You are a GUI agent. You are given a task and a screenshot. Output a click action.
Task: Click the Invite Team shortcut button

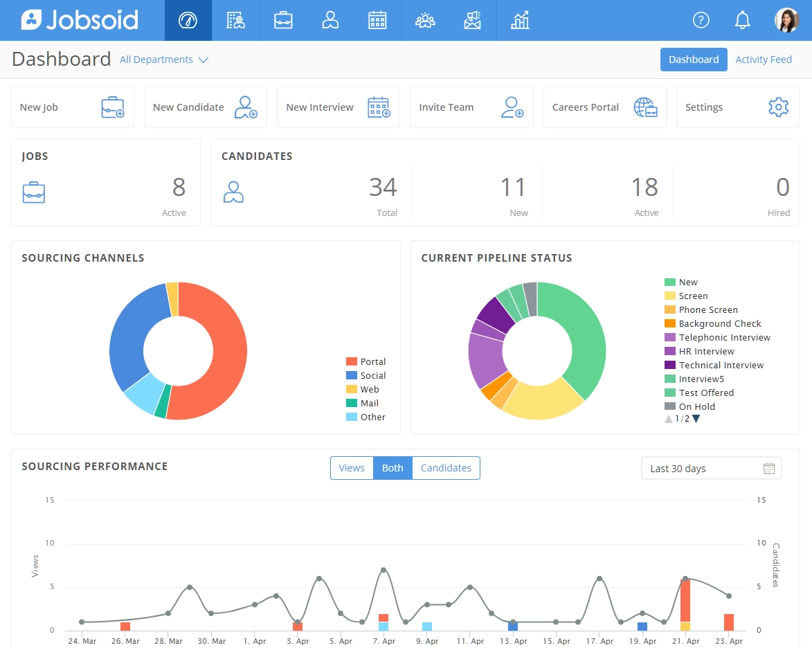[x=471, y=107]
